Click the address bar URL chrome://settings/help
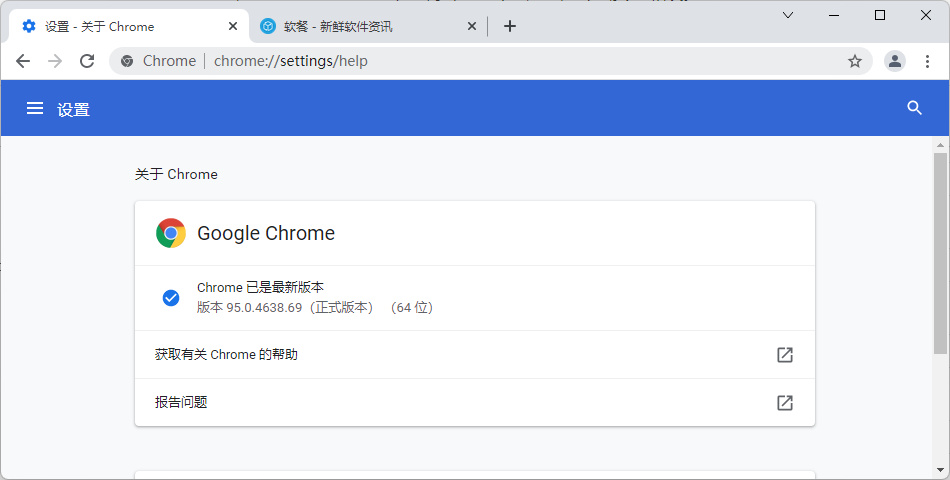 291,61
